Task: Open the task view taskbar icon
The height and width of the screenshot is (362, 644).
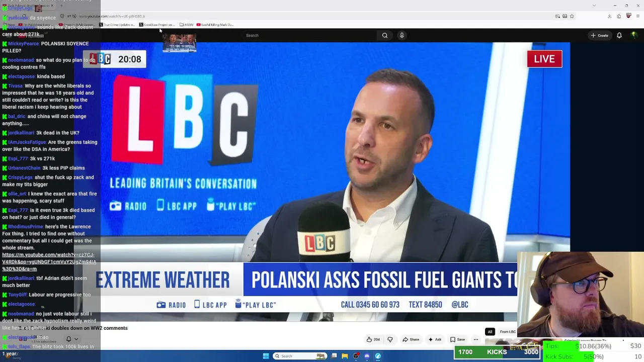Action: click(x=334, y=356)
